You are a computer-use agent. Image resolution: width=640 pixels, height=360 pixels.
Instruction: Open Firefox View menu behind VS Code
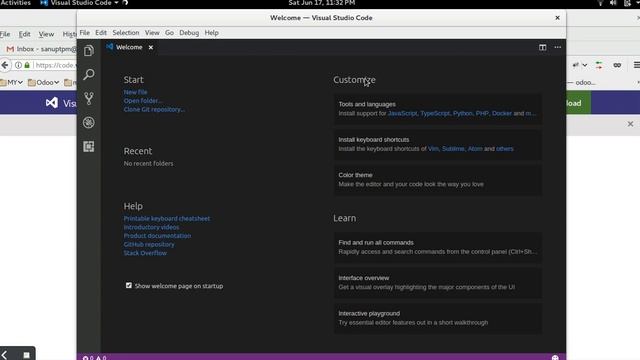[46, 34]
